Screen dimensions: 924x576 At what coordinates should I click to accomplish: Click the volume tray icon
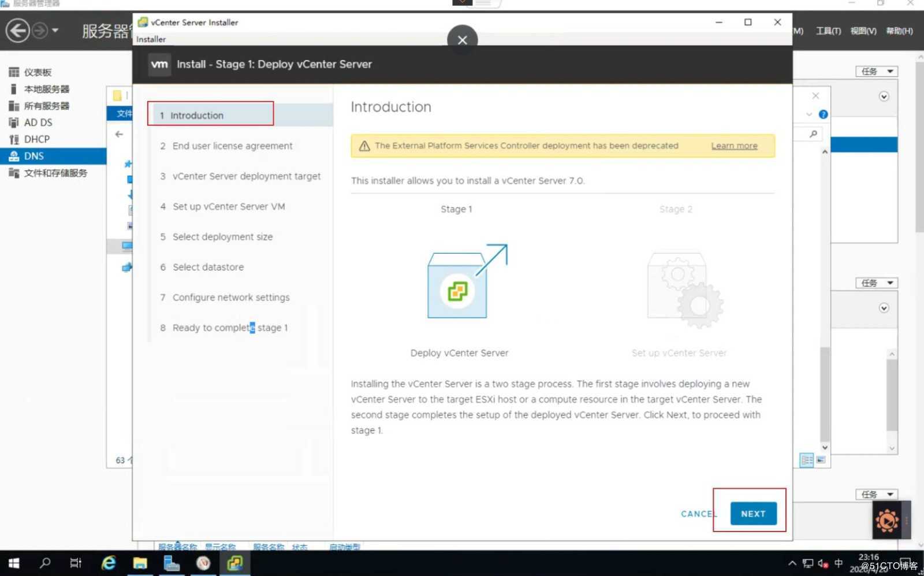pyautogui.click(x=823, y=563)
